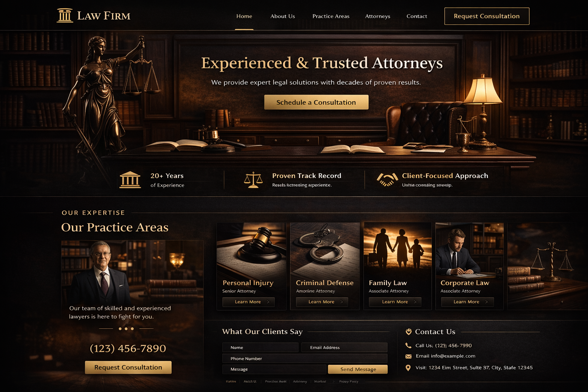Go to the Practice Areas menu item
Image resolution: width=588 pixels, height=392 pixels.
pos(331,16)
